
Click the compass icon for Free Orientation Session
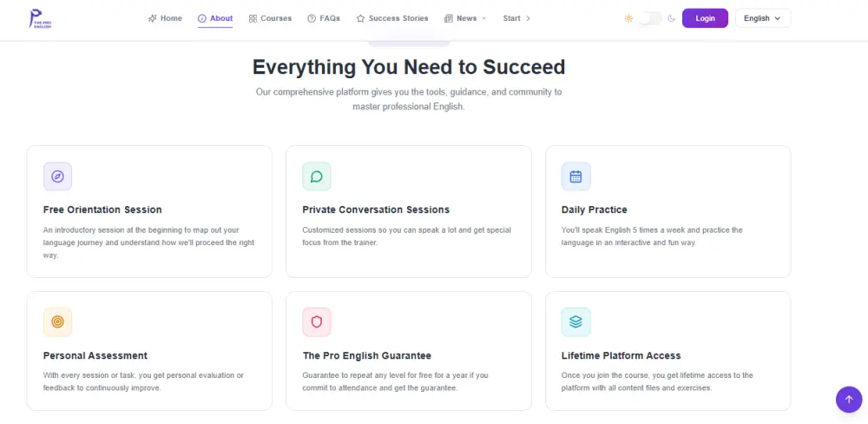point(57,176)
